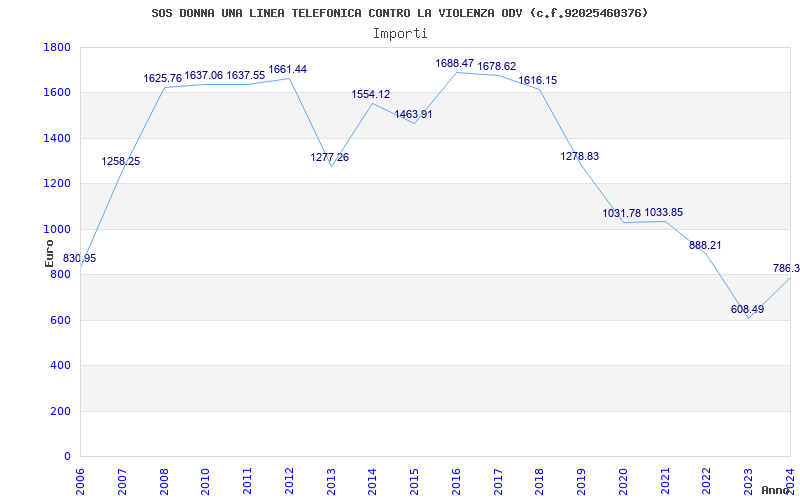This screenshot has width=800, height=500.
Task: Click the 2023 lowest value label 608.49
Action: pos(747,310)
